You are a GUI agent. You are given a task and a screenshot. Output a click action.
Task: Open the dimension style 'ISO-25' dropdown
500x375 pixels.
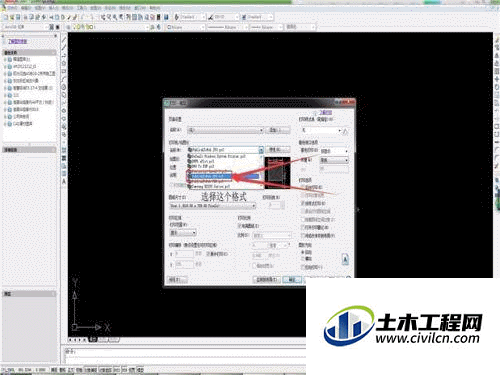[x=226, y=17]
